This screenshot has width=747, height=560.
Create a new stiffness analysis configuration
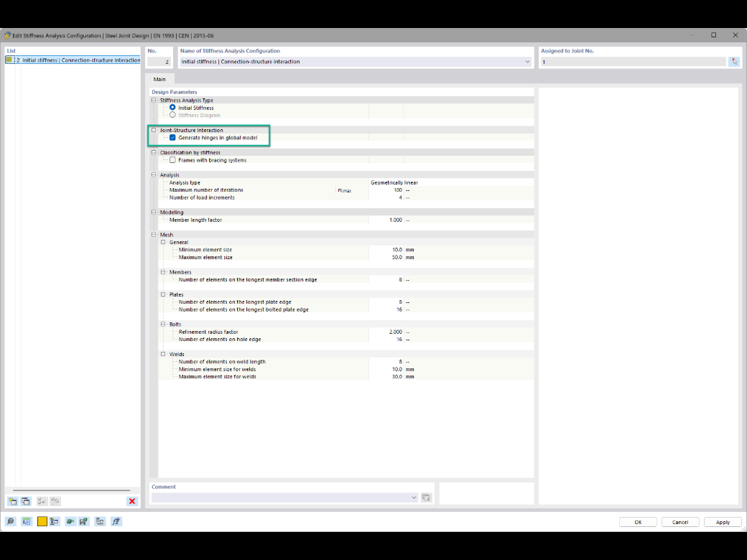[x=13, y=501]
